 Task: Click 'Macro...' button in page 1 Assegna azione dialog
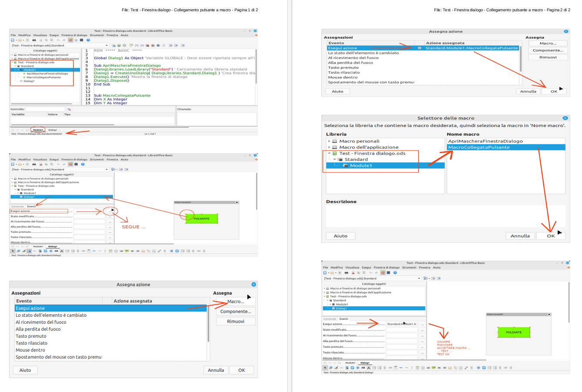[235, 302]
